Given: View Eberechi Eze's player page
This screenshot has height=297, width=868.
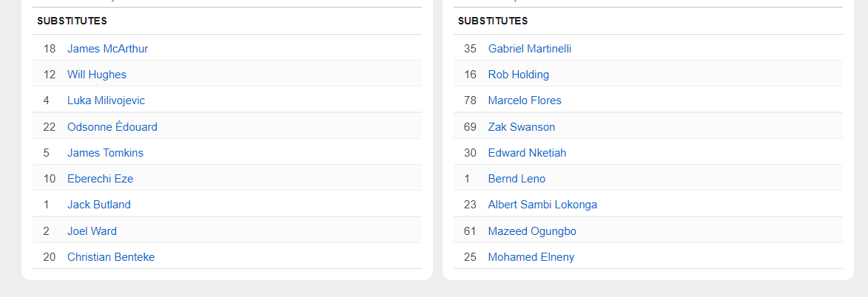Looking at the screenshot, I should click(x=100, y=179).
